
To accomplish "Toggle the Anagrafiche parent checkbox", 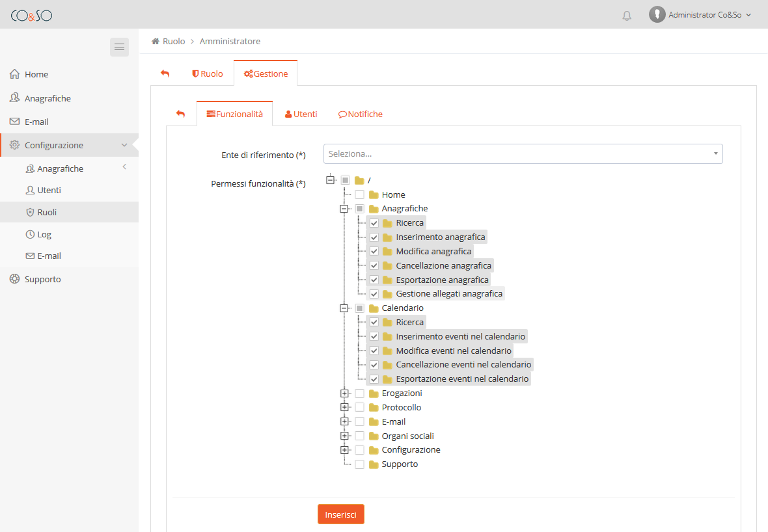I will 359,209.
